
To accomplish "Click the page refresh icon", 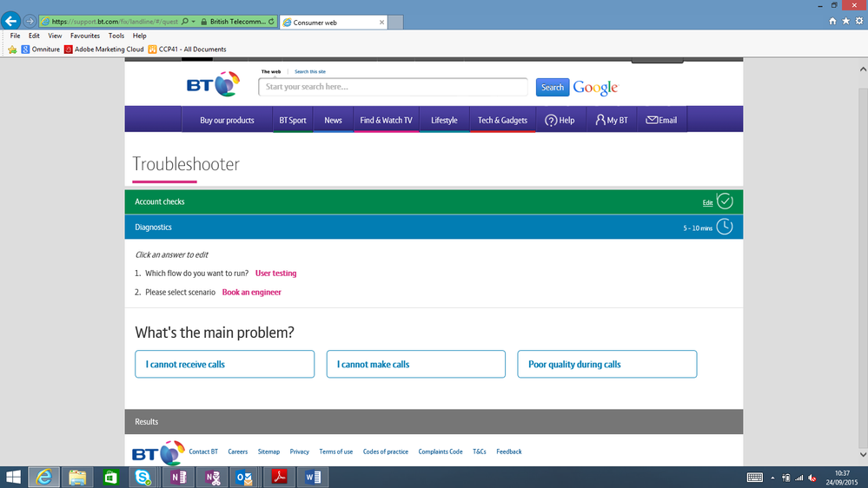I will point(271,22).
